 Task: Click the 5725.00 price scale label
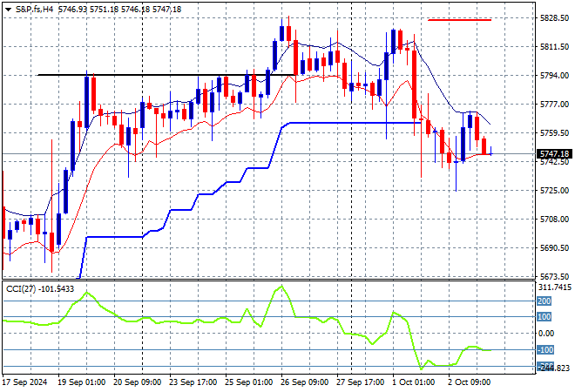coord(554,190)
